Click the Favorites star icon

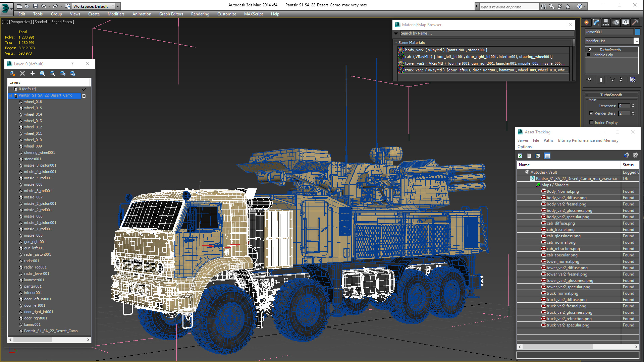(568, 6)
